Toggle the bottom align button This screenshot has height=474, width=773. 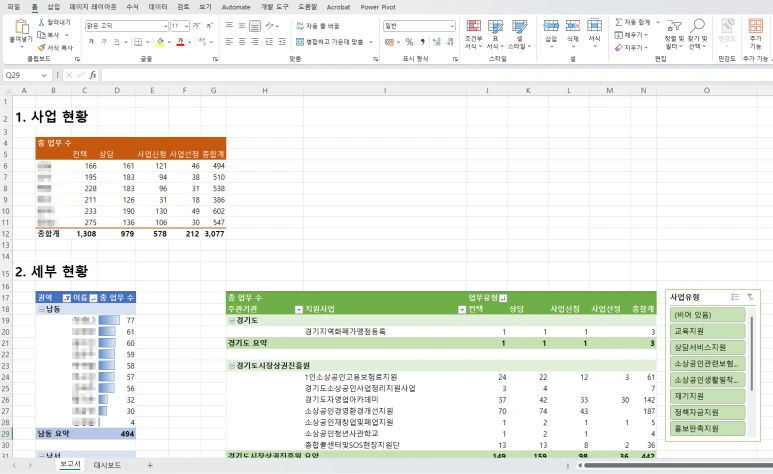tap(255, 26)
